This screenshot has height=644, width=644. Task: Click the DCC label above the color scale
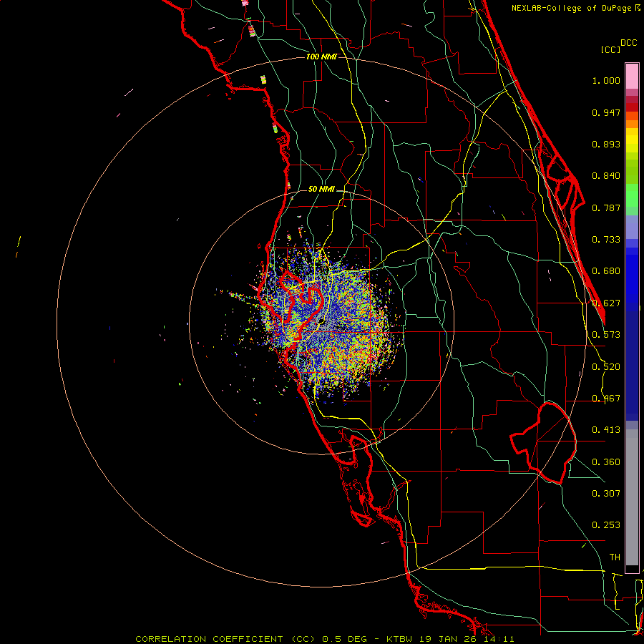(628, 43)
